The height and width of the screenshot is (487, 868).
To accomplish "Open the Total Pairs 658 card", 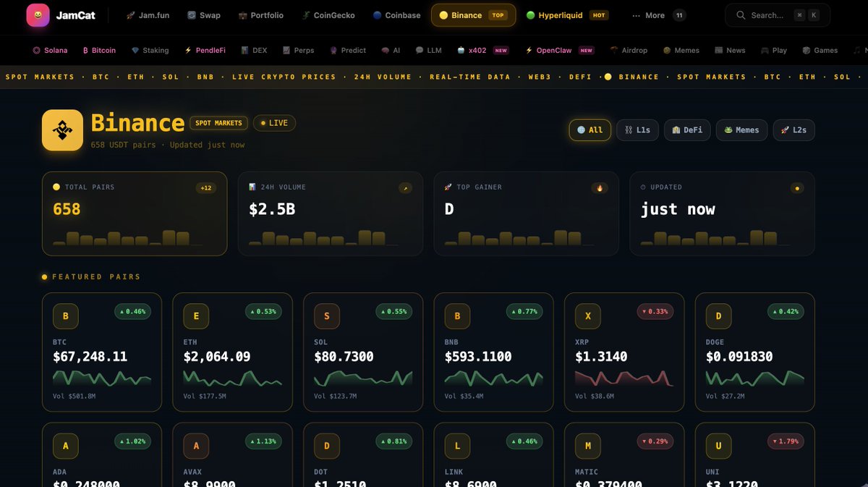I will pyautogui.click(x=135, y=213).
